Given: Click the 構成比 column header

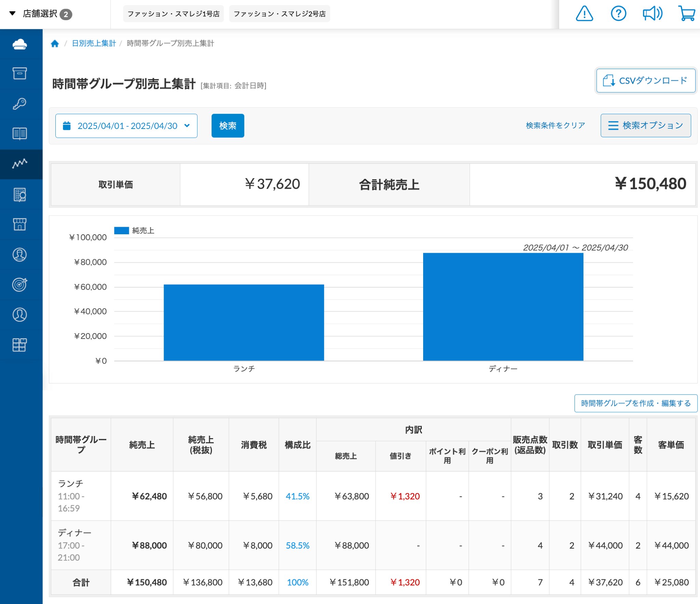Looking at the screenshot, I should coord(297,445).
